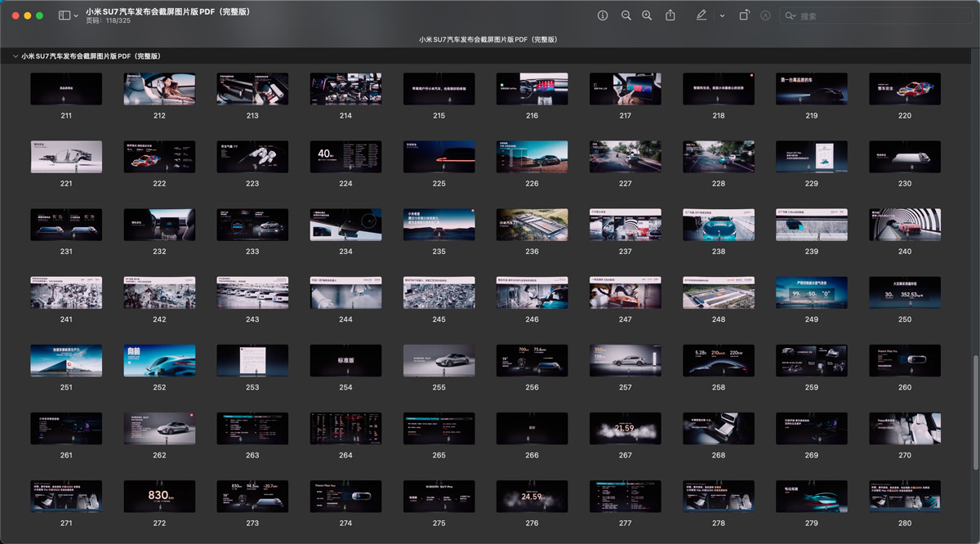This screenshot has width=980, height=544.
Task: Click the page number label 274
Action: pos(346,523)
